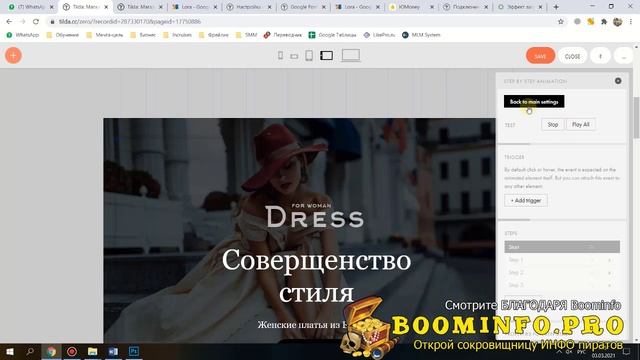The width and height of the screenshot is (640, 360).
Task: Select the FOR WOMAN caption text
Action: (311, 205)
